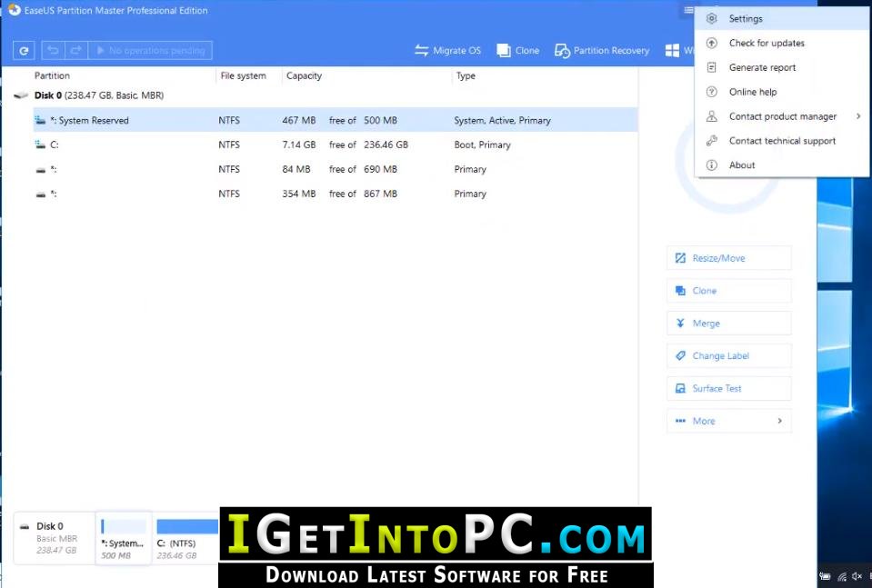
Task: Select the System Reserved partition row
Action: [336, 121]
